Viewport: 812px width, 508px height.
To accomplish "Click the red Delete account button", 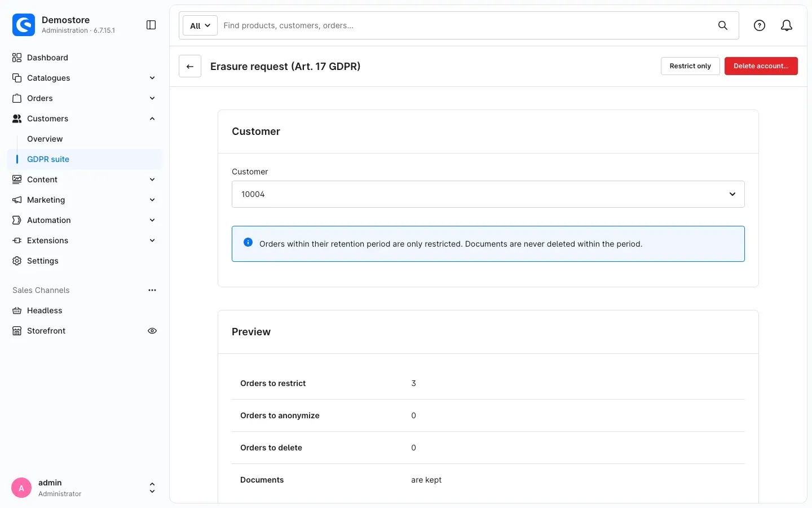I will tap(761, 66).
